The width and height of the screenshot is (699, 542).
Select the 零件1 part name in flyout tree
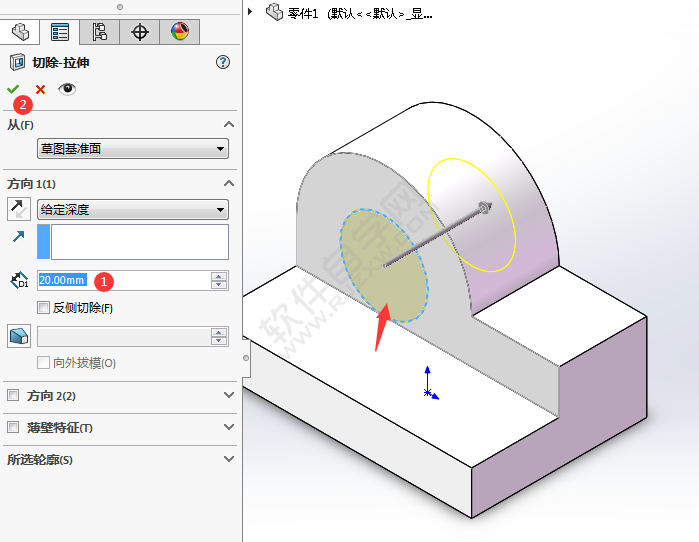(x=303, y=14)
